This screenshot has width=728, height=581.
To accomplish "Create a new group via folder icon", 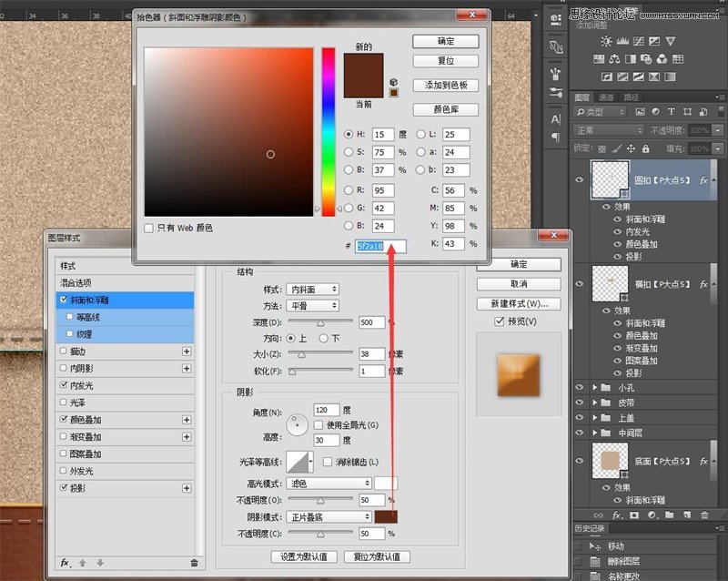I will 669,515.
